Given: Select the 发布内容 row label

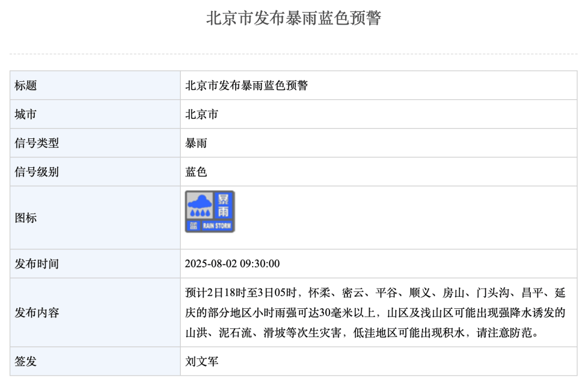Looking at the screenshot, I should (36, 313).
